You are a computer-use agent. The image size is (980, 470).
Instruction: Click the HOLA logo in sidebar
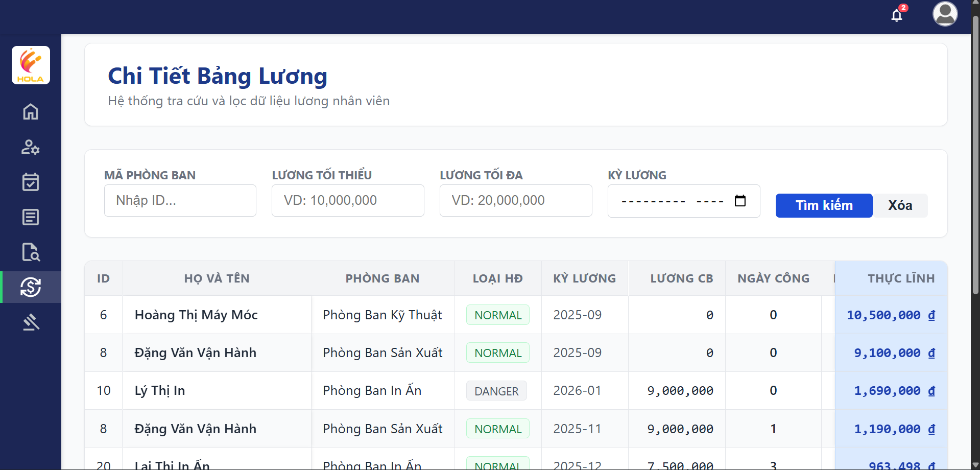(31, 65)
